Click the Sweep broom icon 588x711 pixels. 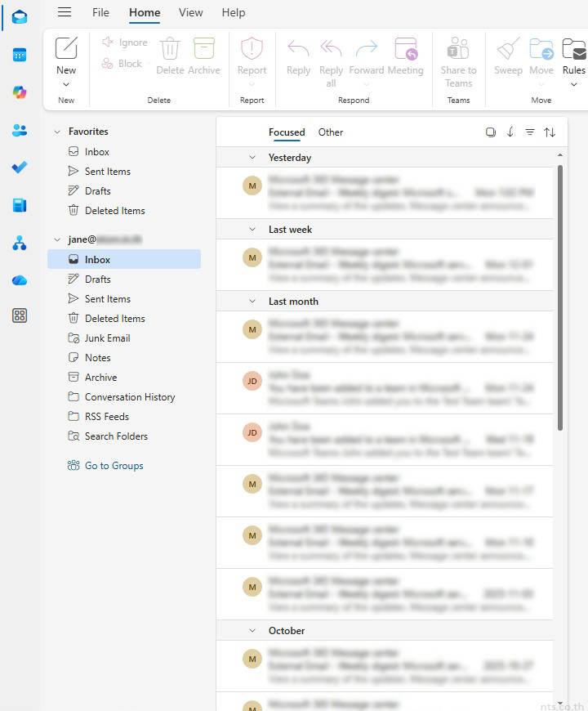(x=508, y=48)
